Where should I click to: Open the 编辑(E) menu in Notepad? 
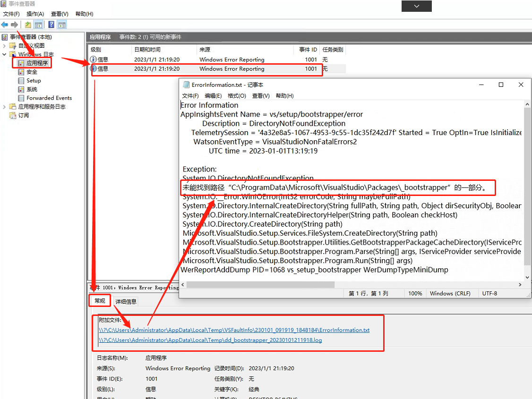coord(213,96)
